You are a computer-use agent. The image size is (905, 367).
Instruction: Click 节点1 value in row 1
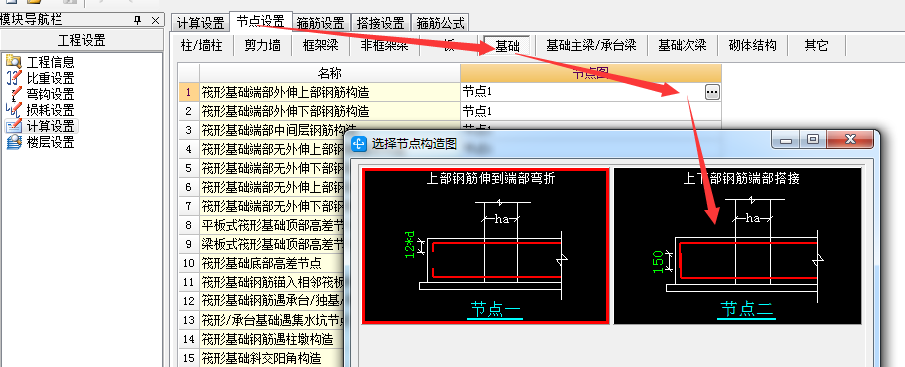(477, 92)
